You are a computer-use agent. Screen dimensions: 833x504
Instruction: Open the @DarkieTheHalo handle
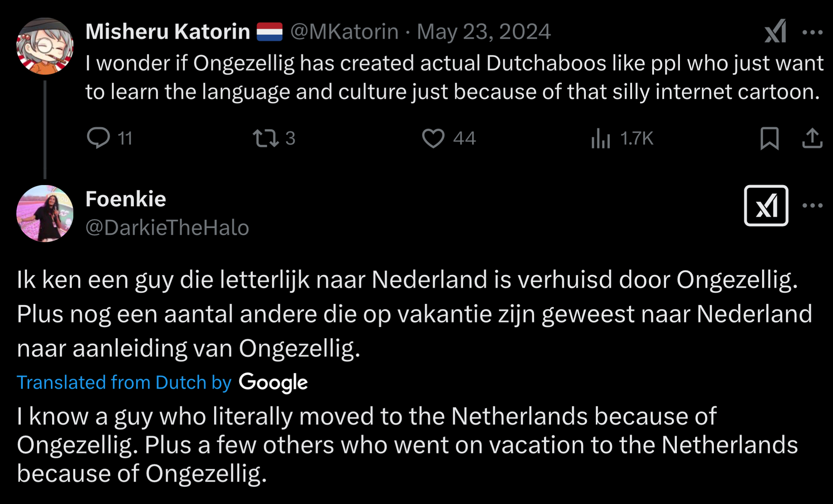[167, 228]
